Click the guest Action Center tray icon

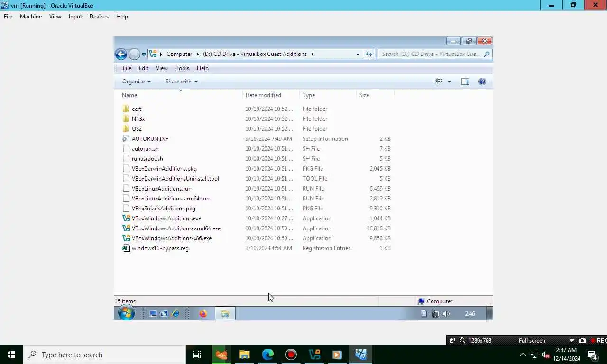pos(424,314)
